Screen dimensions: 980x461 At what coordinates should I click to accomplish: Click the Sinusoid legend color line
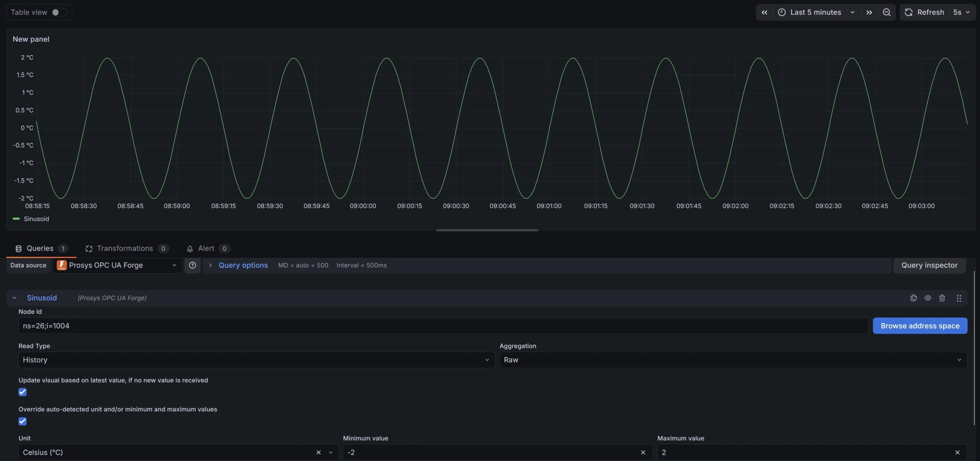tap(16, 219)
